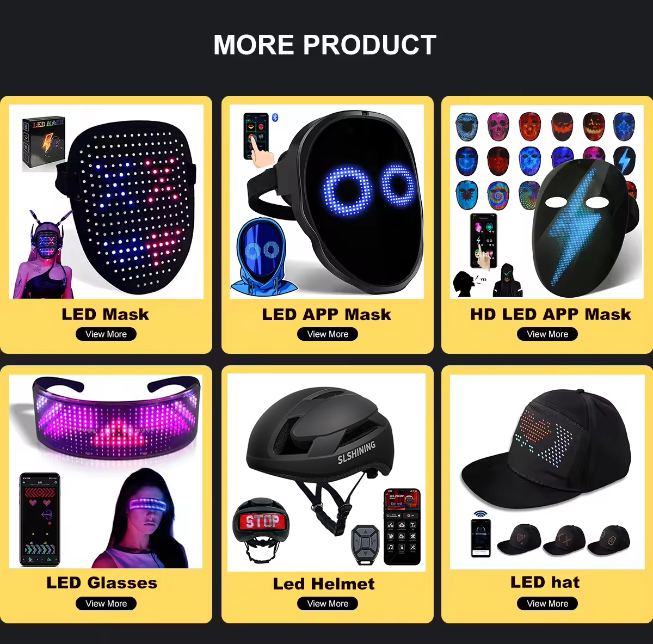Click the LED Glasses title text

coord(102,582)
